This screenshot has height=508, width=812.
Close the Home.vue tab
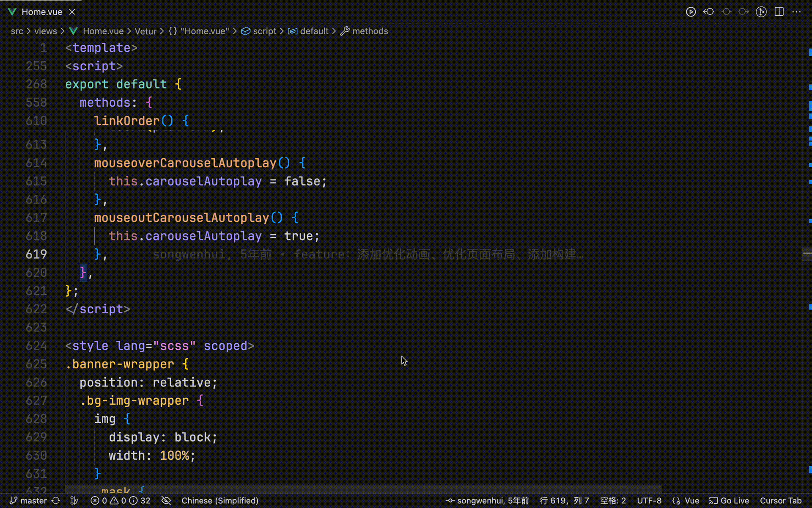72,12
